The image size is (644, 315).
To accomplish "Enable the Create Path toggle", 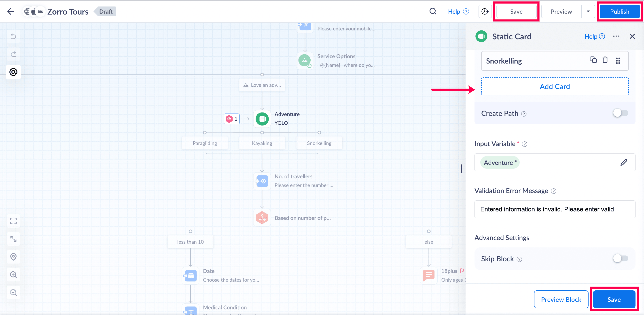I will coord(620,113).
